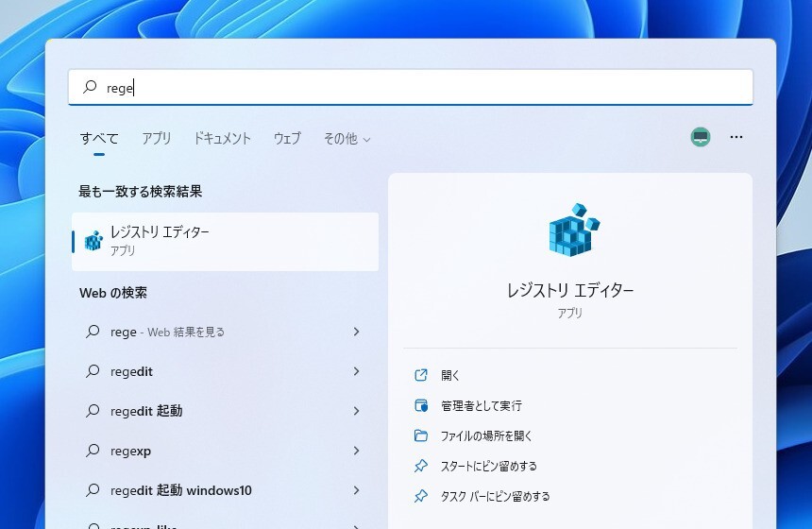Open 'rege - Web 結果を見る' search result
Viewport: 812px width, 529px height.
167,332
